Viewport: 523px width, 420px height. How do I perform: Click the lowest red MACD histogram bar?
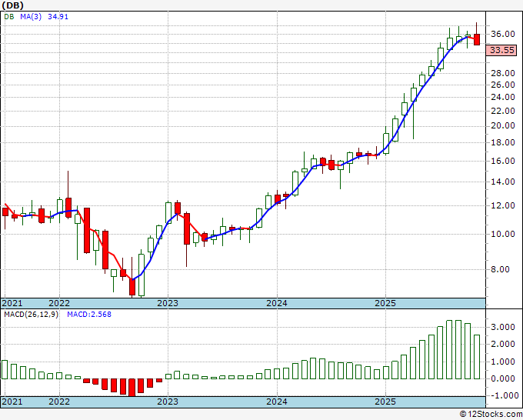[132, 387]
